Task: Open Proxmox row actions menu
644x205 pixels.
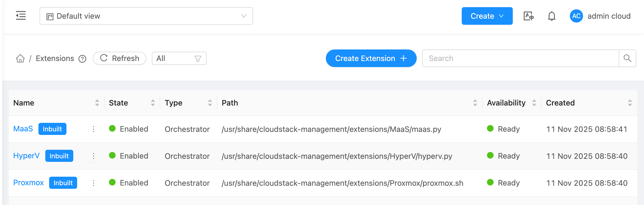Action: point(94,183)
